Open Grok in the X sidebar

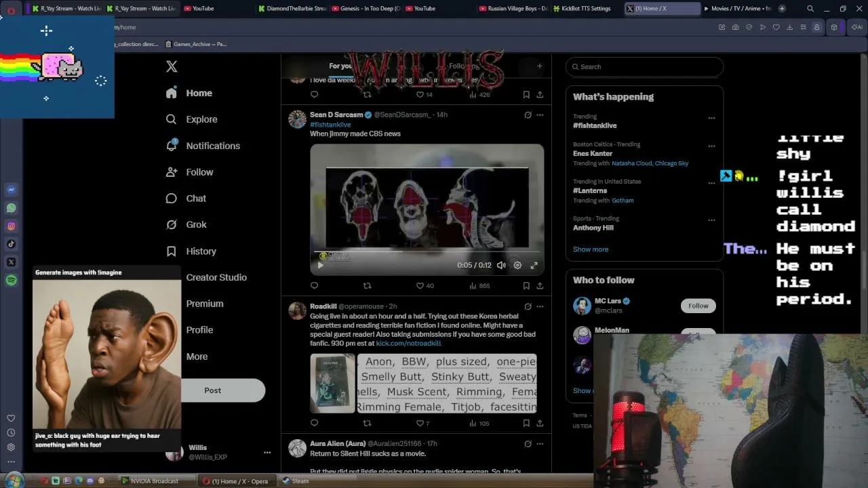(186, 224)
